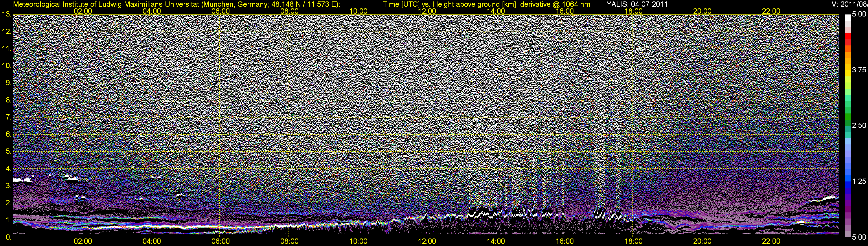Select the 2.50 color scale label

[x=858, y=126]
